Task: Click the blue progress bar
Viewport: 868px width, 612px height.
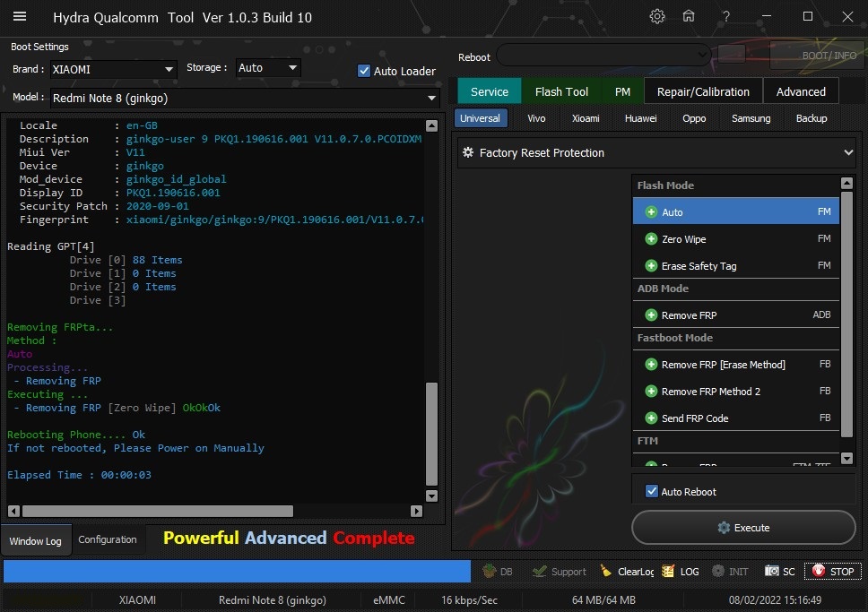Action: click(237, 571)
